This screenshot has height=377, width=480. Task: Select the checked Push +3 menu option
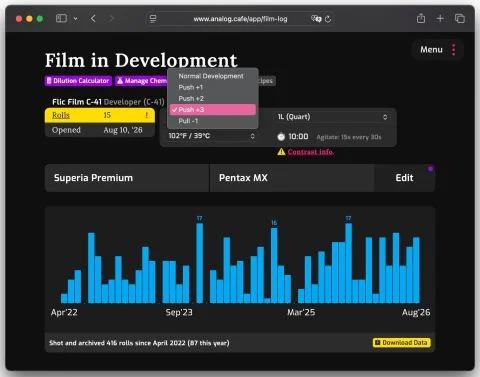coord(213,110)
